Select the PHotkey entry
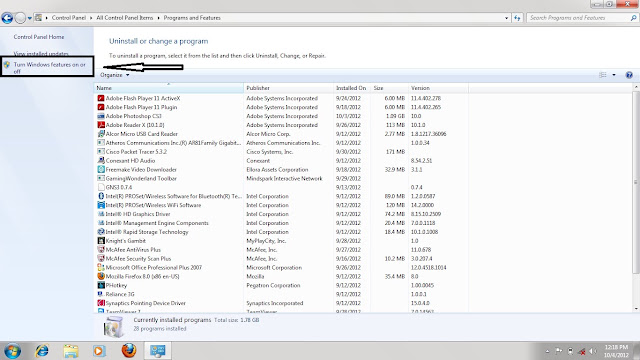The height and width of the screenshot is (360, 640). coord(116,285)
